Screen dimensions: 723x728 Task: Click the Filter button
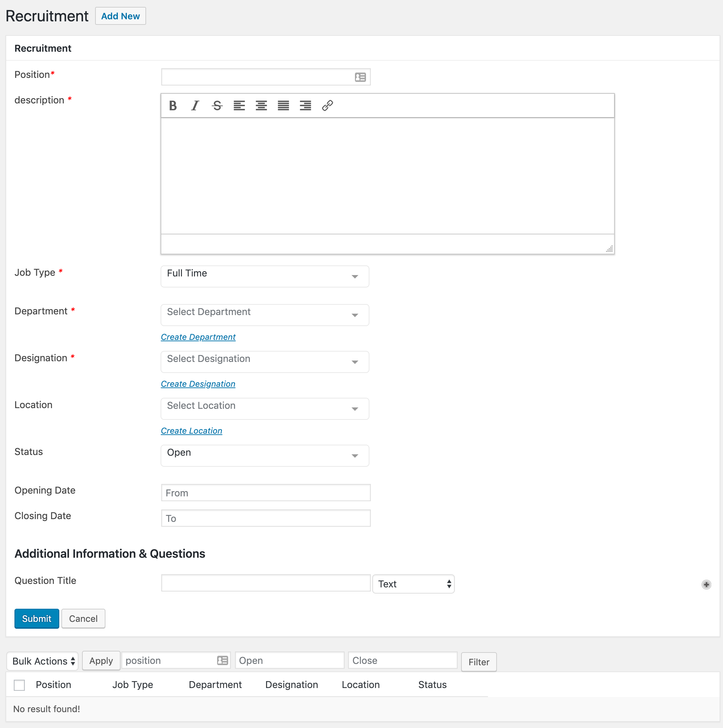point(478,662)
